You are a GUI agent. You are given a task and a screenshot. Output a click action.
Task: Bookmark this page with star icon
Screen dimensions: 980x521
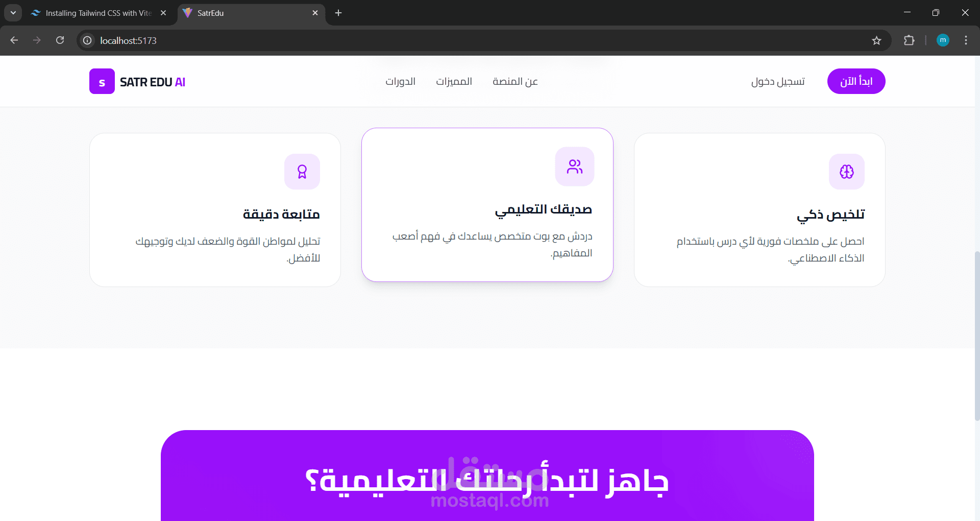(876, 40)
